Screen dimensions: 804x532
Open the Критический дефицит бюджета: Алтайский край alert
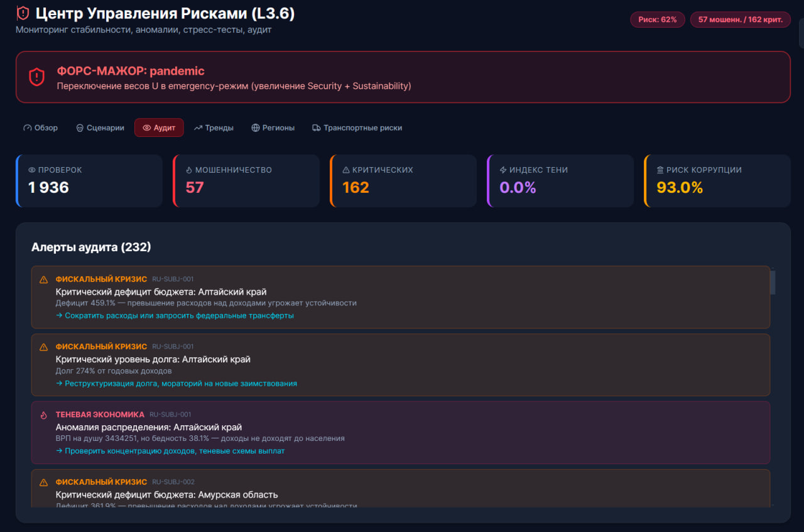point(401,297)
